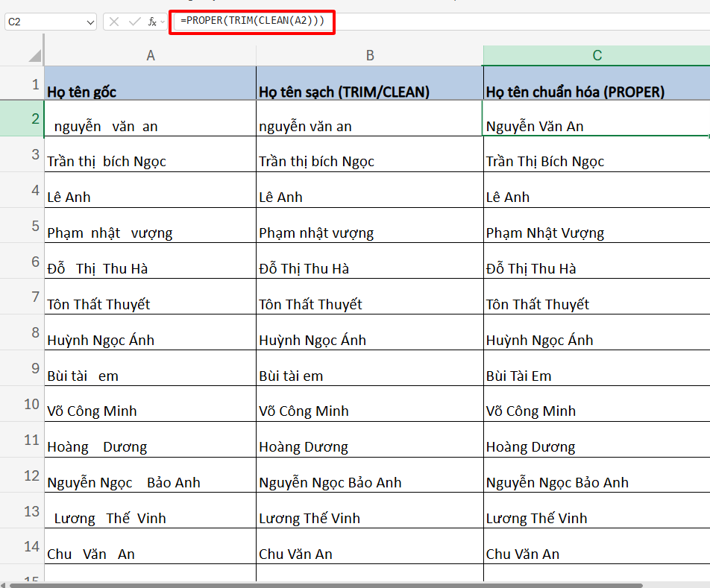The height and width of the screenshot is (588, 710).
Task: Select cell C9 'Bùi Tài Em'
Action: [x=597, y=367]
